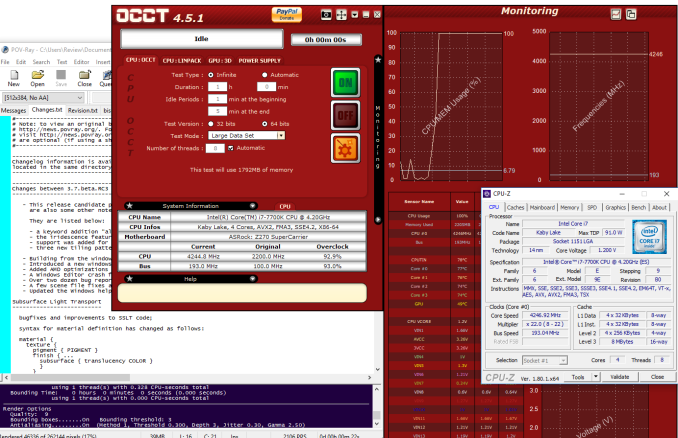Open OCCT test settings orange gear icon

(x=345, y=148)
